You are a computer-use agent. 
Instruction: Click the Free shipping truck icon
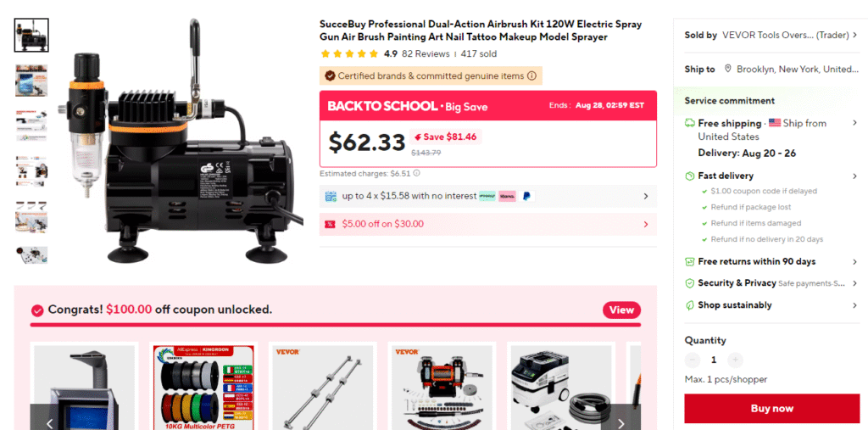click(690, 123)
